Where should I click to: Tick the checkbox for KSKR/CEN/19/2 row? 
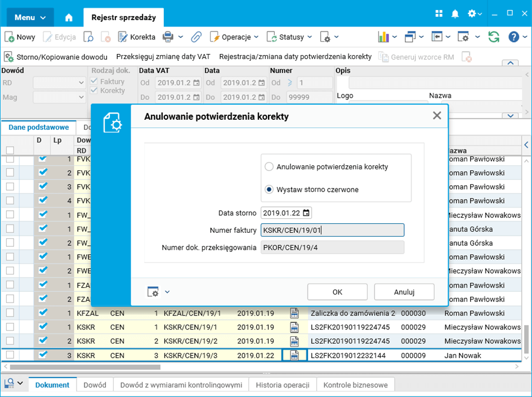coord(10,341)
